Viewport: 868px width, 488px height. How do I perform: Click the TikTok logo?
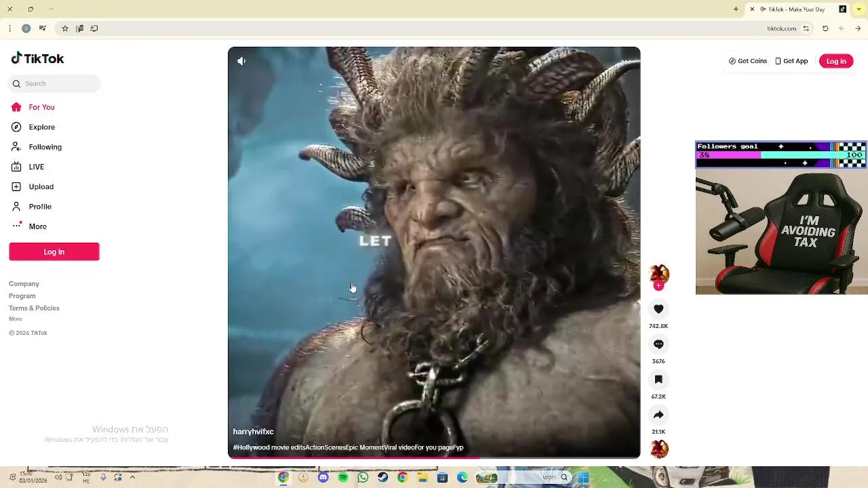[x=37, y=59]
